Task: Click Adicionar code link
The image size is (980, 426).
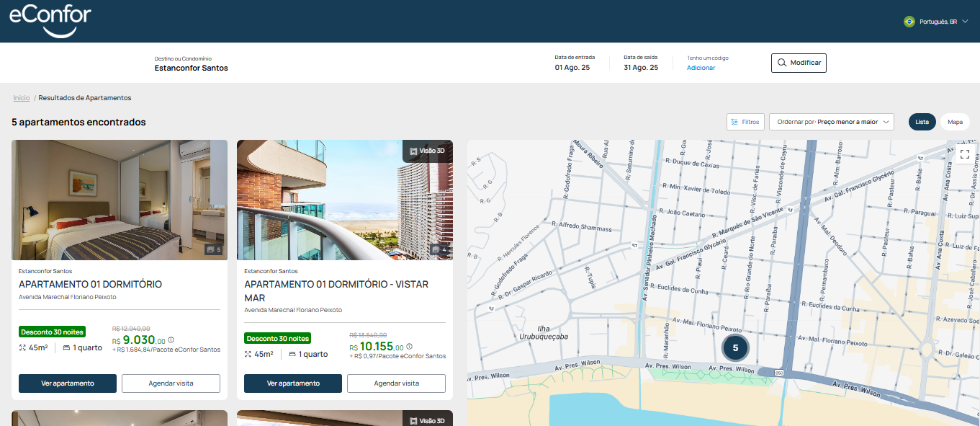Action: pyautogui.click(x=701, y=68)
